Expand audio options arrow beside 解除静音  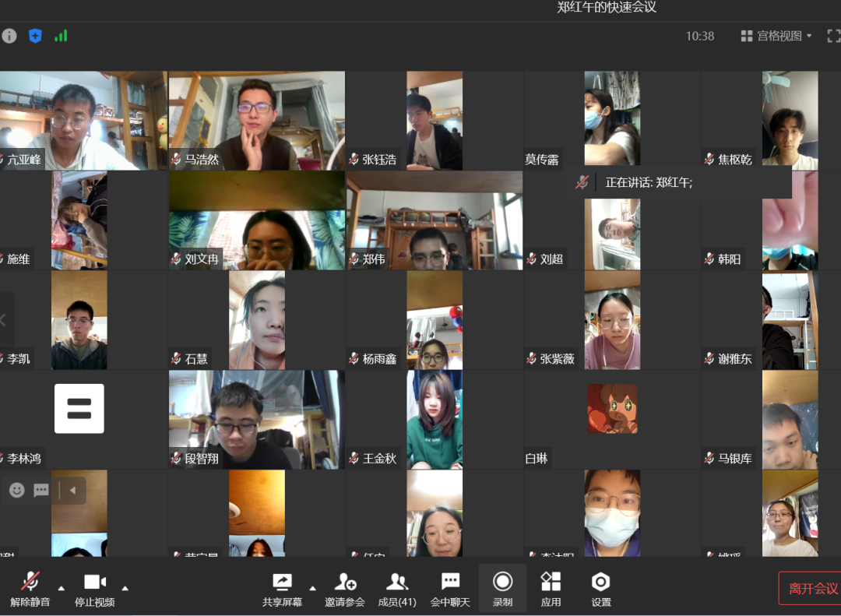pos(62,588)
